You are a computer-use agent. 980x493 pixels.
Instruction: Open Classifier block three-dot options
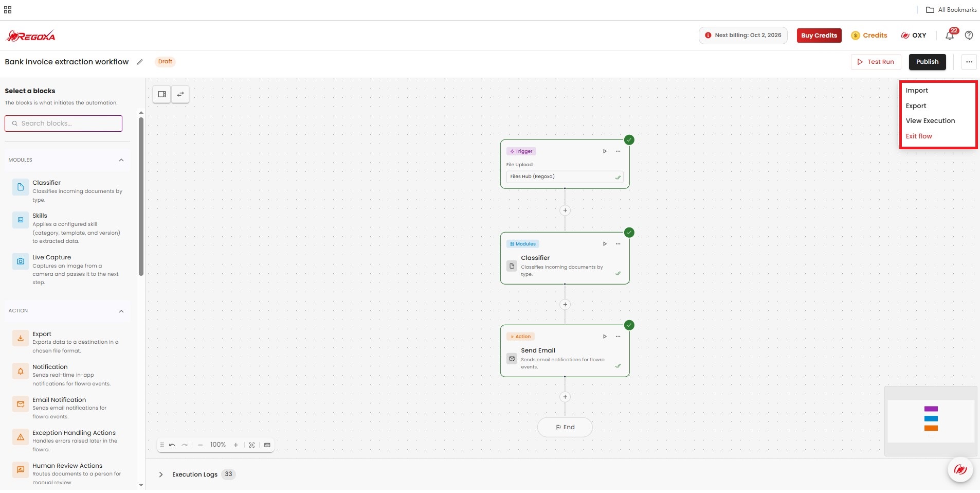pos(618,244)
